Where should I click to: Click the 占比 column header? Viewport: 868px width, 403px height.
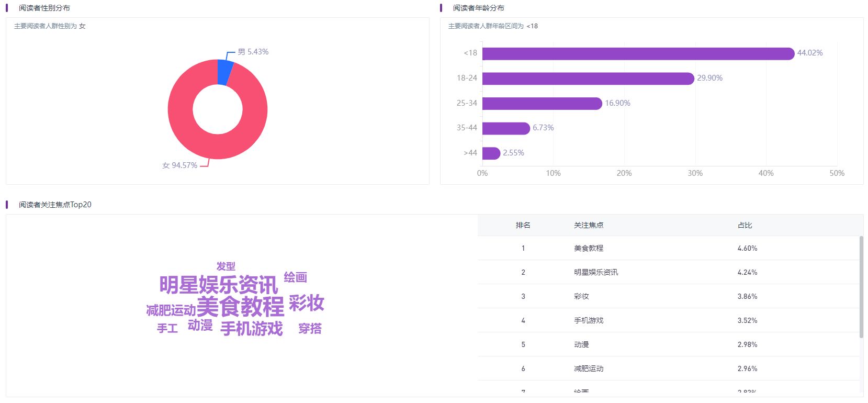tap(745, 225)
